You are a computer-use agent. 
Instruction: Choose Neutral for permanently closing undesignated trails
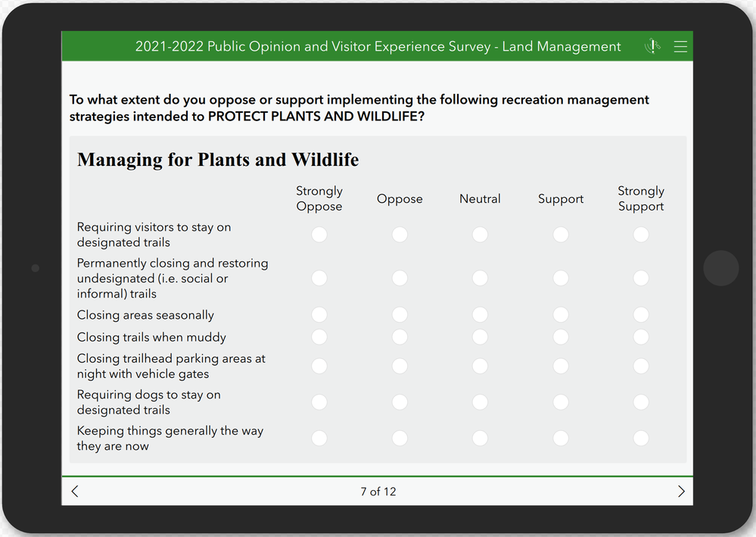480,279
